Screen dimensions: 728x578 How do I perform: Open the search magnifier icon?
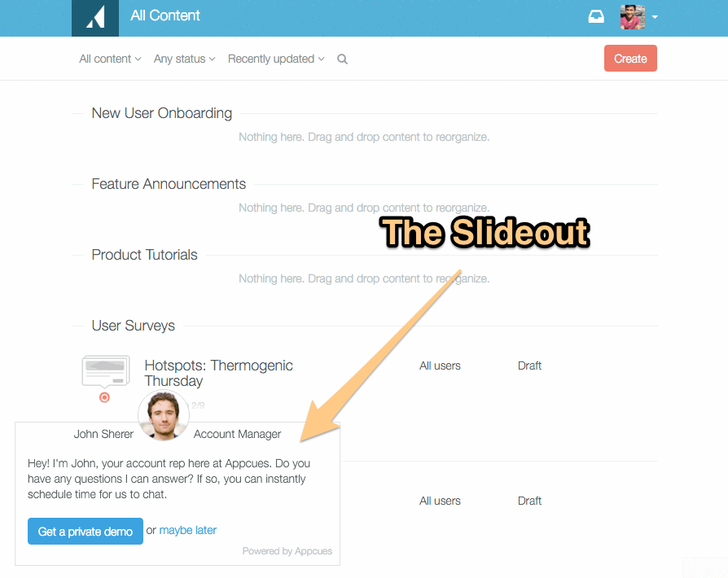coord(342,59)
